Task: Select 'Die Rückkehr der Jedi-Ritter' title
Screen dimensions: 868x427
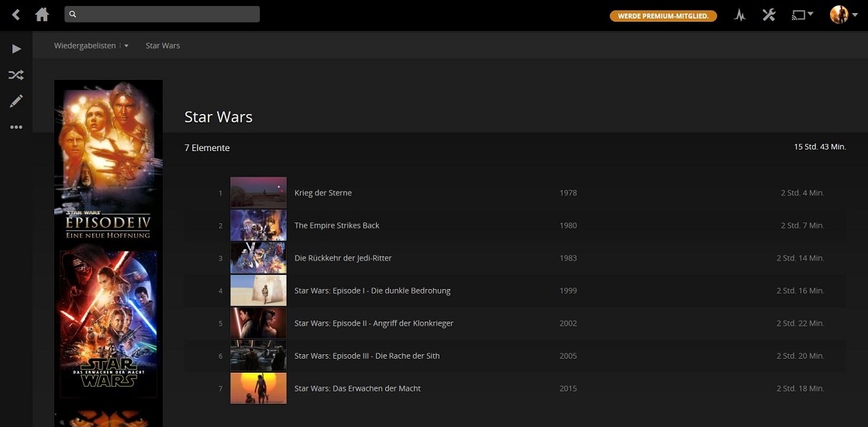Action: (343, 258)
